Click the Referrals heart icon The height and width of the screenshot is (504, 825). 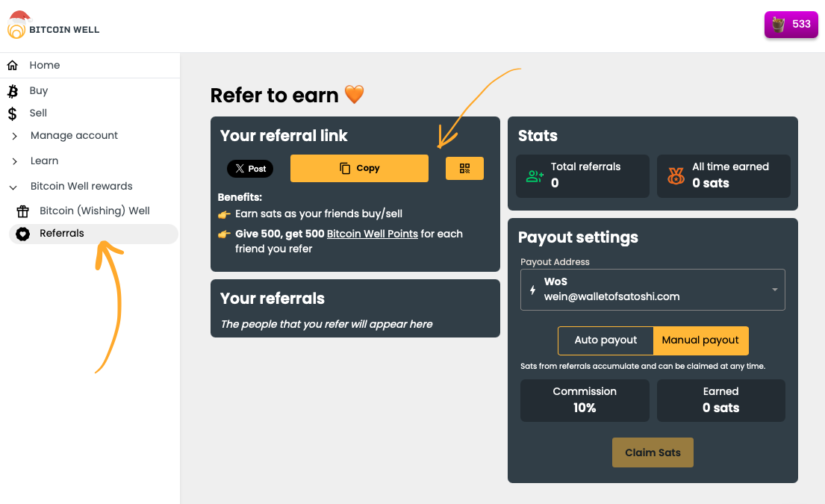(x=22, y=234)
